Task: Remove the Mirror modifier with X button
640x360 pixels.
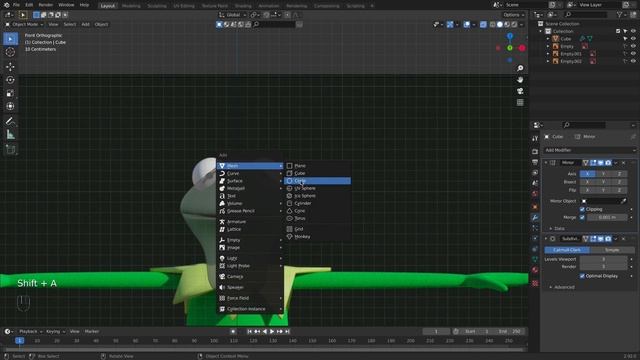Action: [x=623, y=163]
